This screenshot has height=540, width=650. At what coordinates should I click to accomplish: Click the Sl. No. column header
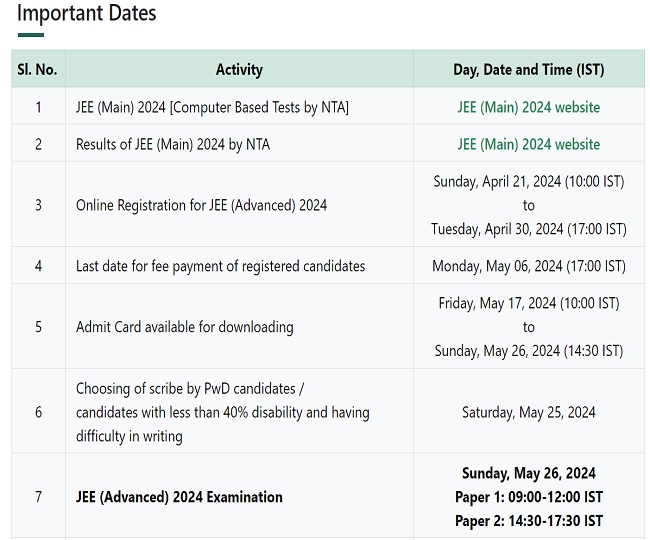pos(38,70)
